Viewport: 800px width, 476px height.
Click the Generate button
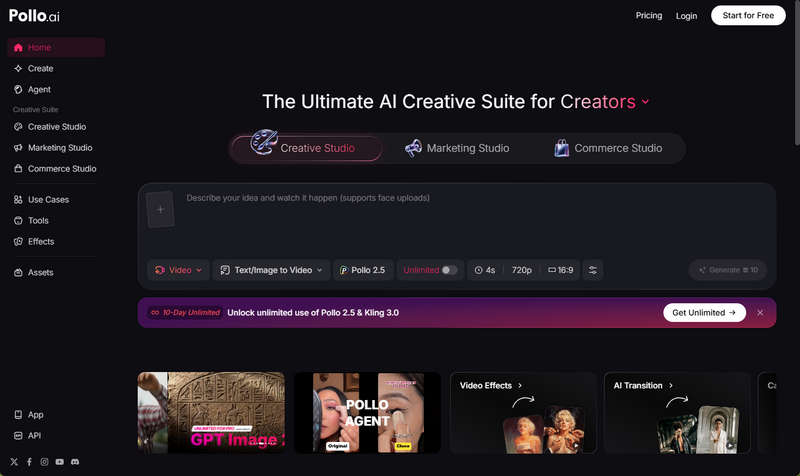click(x=728, y=270)
